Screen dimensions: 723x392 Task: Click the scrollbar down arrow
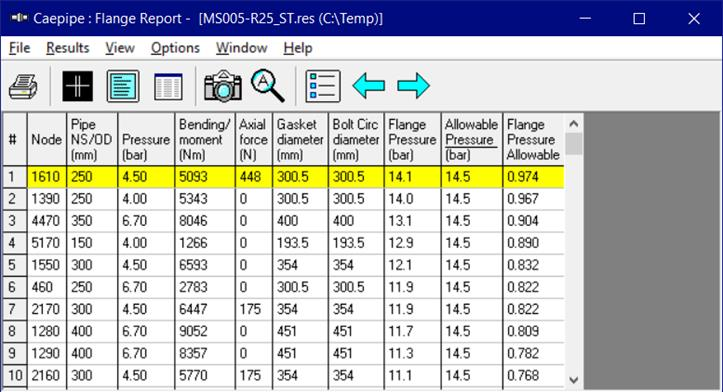pyautogui.click(x=574, y=380)
